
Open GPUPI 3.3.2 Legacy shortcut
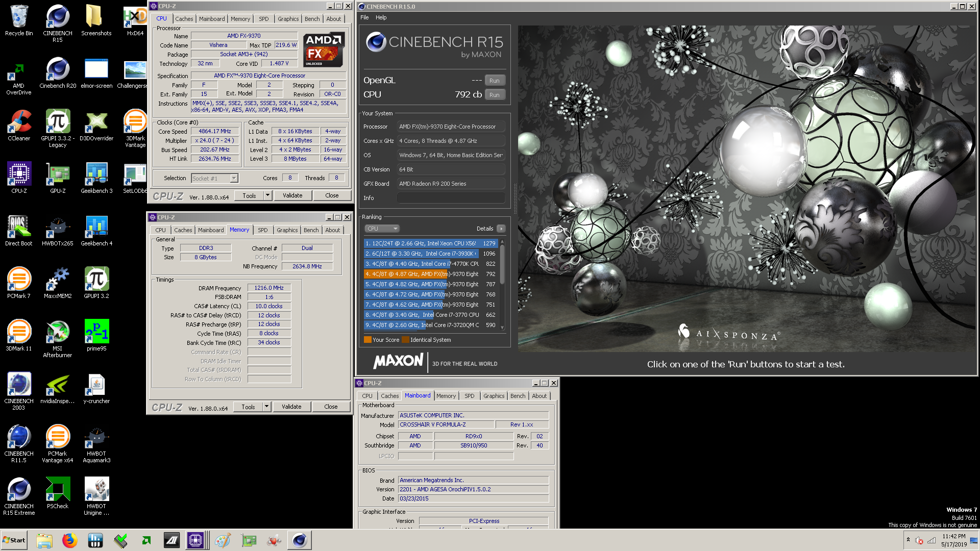pyautogui.click(x=58, y=129)
